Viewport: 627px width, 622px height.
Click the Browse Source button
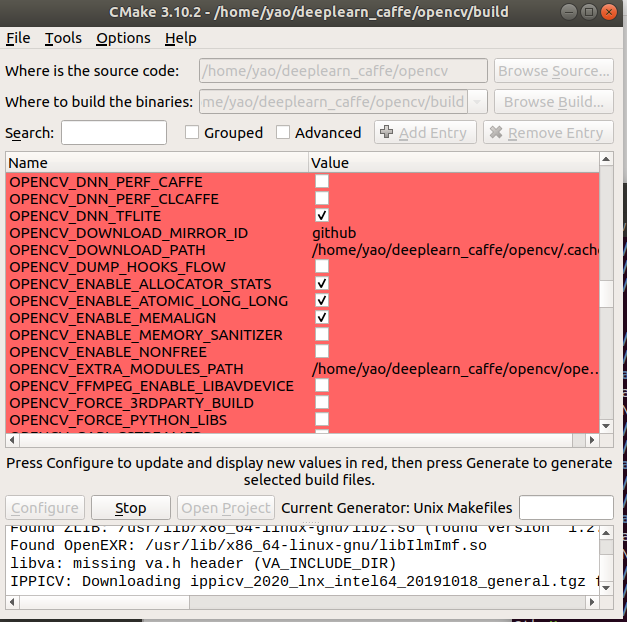554,71
